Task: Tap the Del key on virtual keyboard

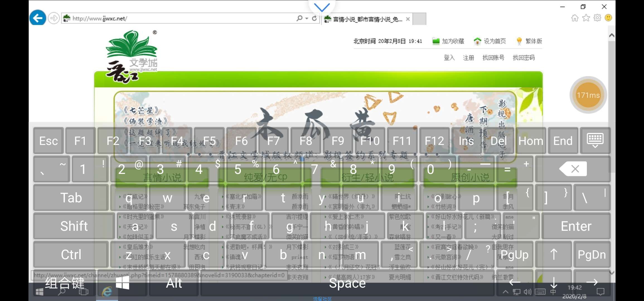Action: pyautogui.click(x=498, y=140)
